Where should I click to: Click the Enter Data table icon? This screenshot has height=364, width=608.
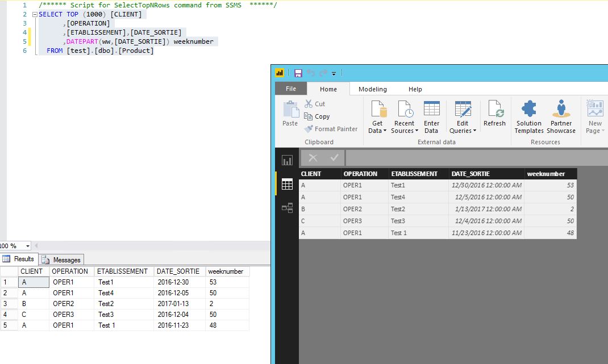(432, 108)
